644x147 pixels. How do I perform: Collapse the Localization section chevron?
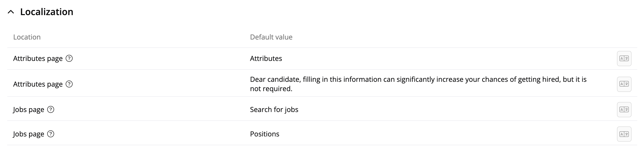[x=11, y=12]
